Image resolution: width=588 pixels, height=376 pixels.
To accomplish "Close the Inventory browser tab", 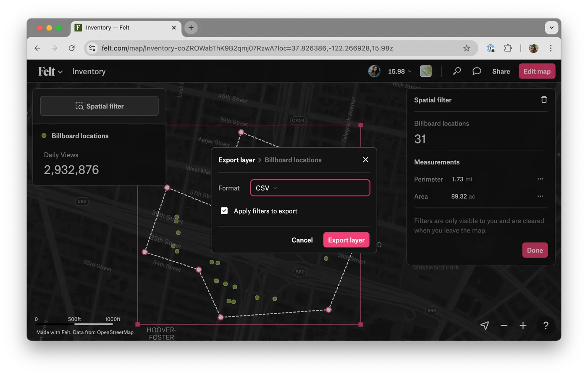I will tap(174, 28).
